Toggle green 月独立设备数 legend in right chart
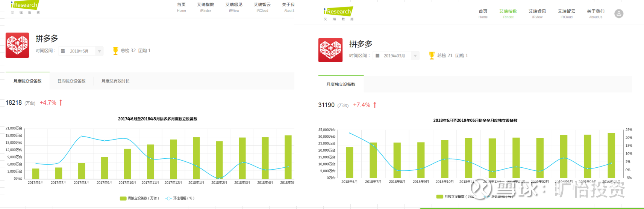 click(456, 196)
